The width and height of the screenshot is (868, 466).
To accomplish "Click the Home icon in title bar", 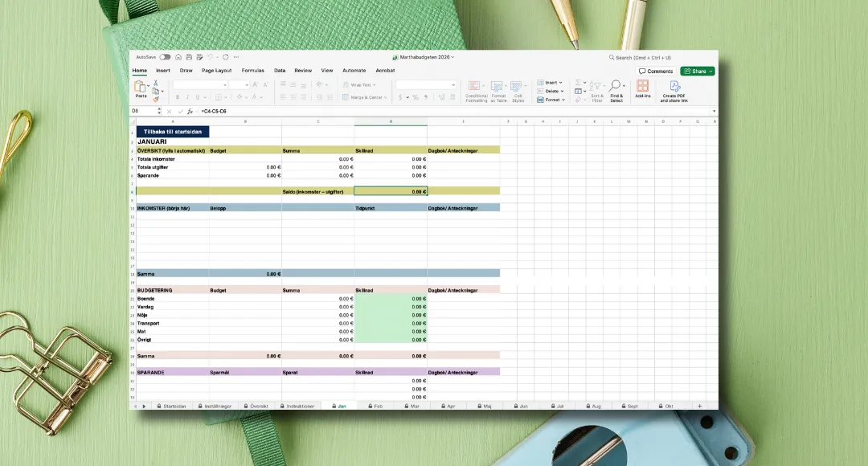I will tap(178, 57).
